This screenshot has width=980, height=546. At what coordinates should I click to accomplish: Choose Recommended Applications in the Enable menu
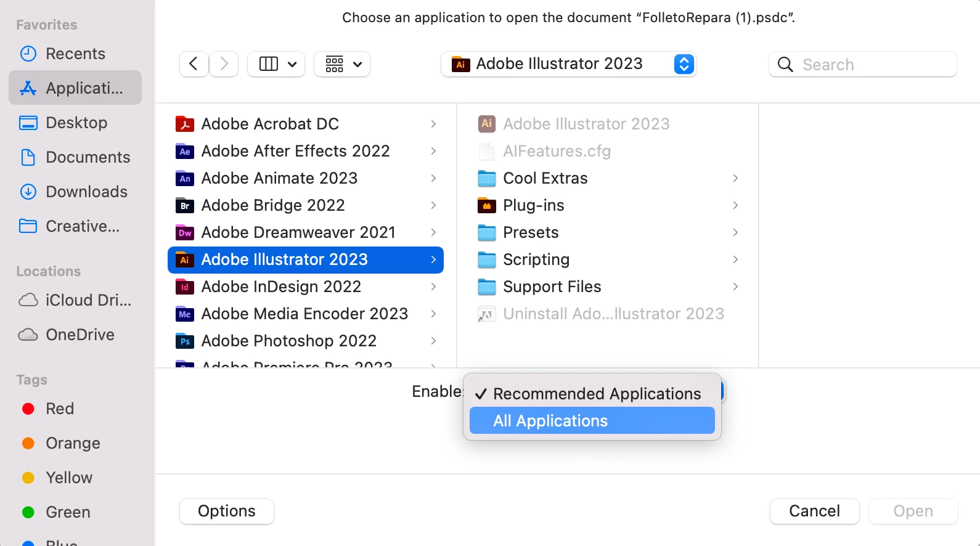pos(592,394)
